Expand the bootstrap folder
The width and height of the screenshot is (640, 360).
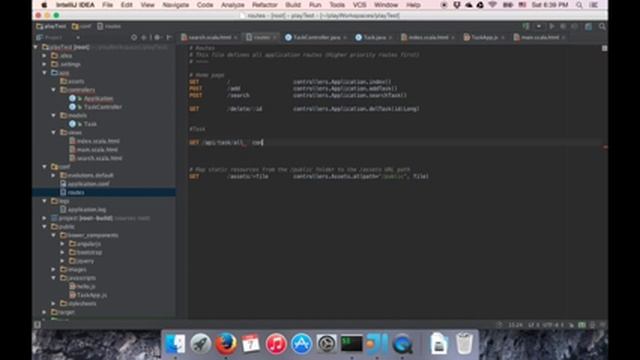[x=62, y=252]
